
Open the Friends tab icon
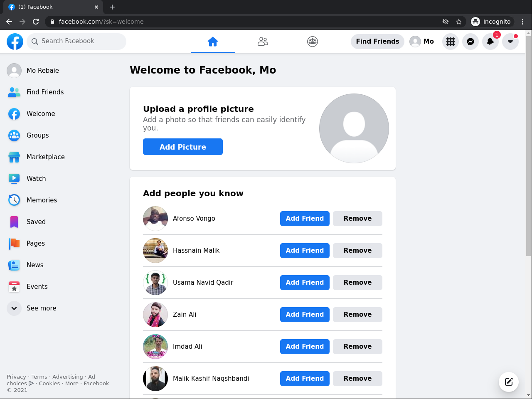point(263,42)
